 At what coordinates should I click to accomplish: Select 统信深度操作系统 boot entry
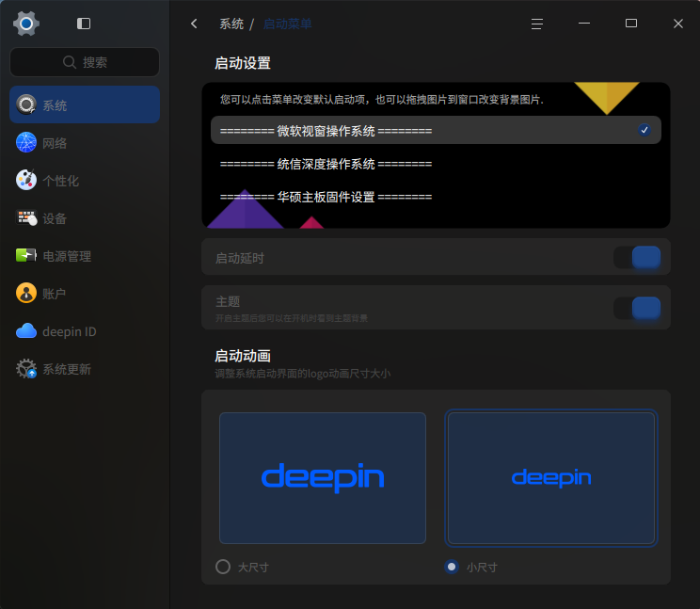pos(436,164)
